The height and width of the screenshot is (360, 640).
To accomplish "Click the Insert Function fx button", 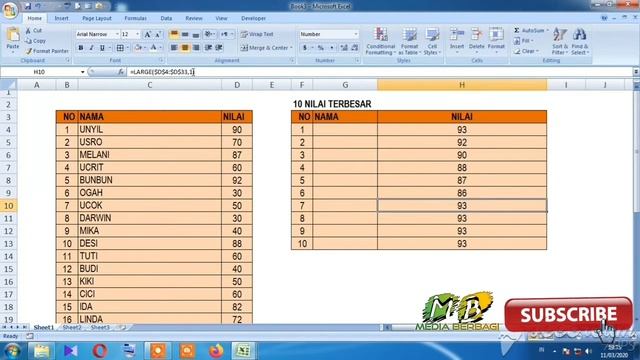I will click(121, 72).
